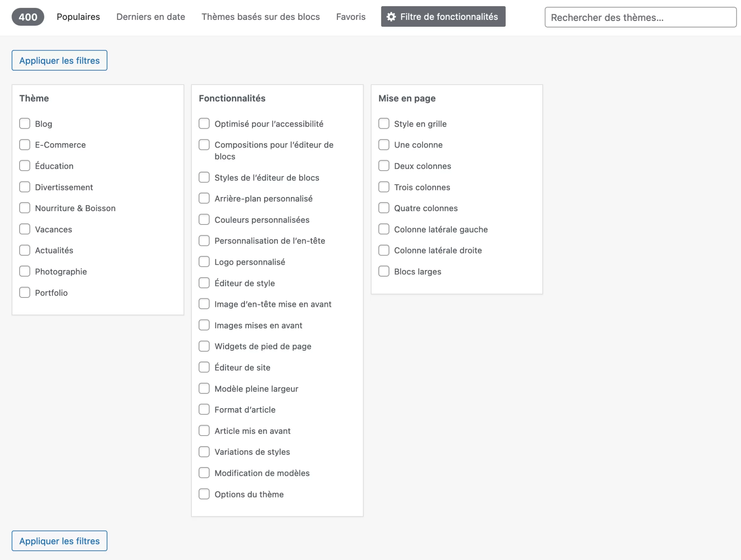Open Thèmes basés sur des blocs tab
The image size is (741, 560).
261,17
